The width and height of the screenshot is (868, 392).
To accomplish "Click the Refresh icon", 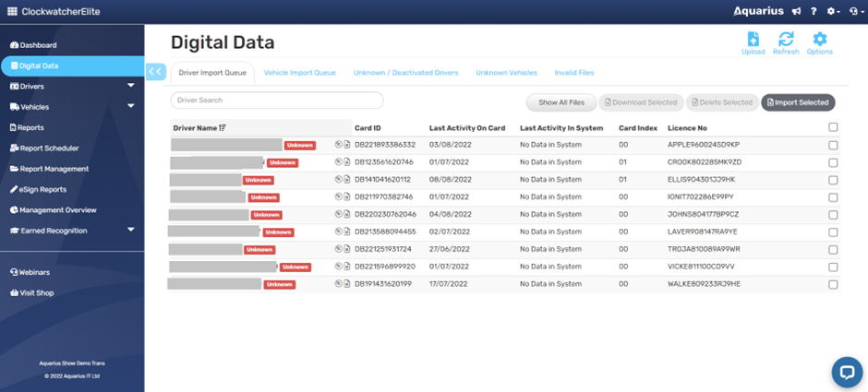I will click(x=786, y=40).
